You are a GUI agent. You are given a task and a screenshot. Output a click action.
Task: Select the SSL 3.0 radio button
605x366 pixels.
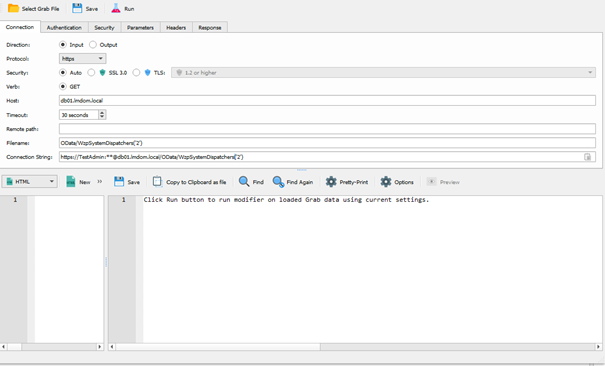click(91, 73)
